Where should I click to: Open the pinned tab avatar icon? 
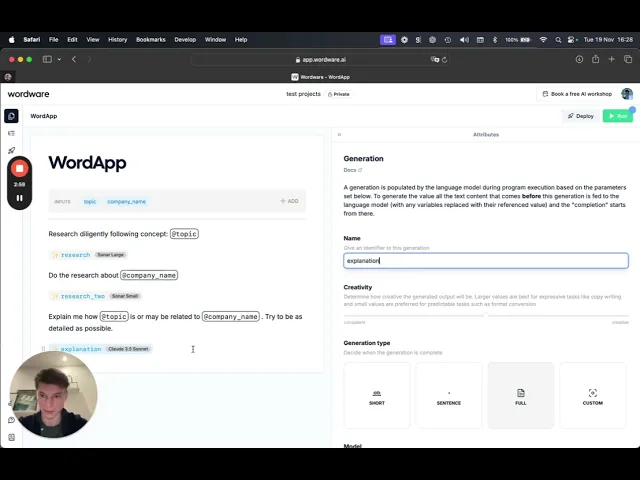coord(8,77)
